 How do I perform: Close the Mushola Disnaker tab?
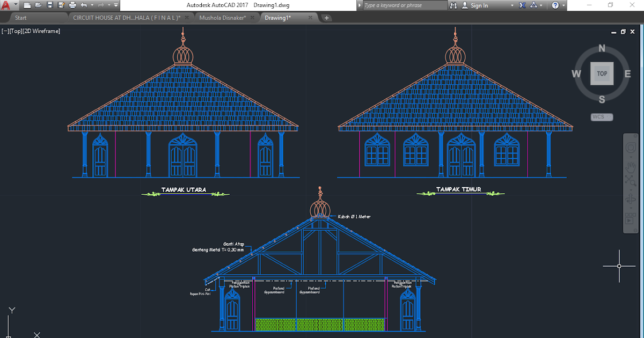(253, 18)
